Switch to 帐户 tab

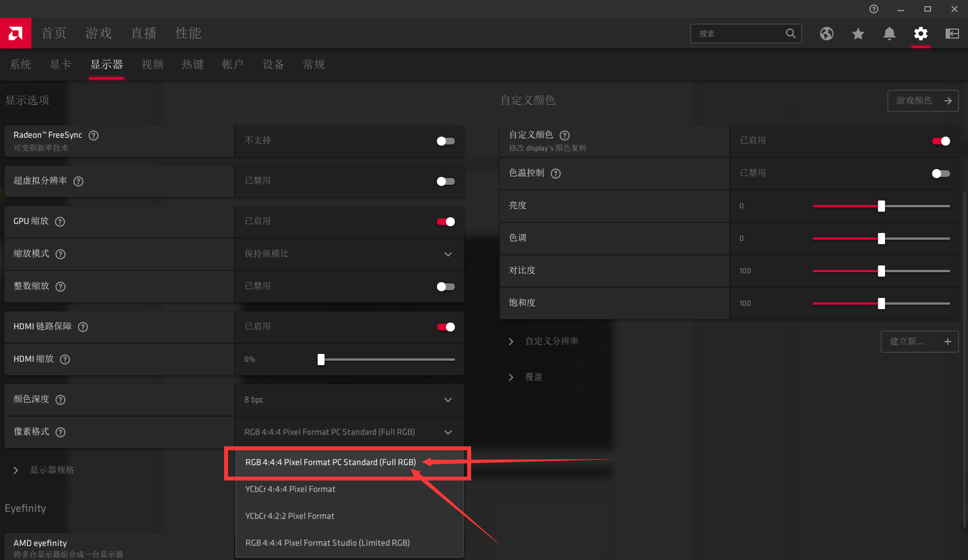232,64
